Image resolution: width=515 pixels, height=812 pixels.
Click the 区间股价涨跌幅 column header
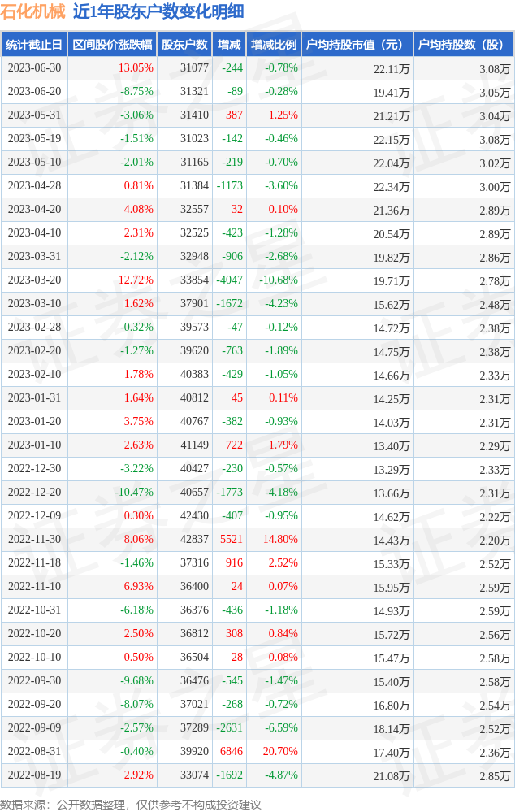112,45
